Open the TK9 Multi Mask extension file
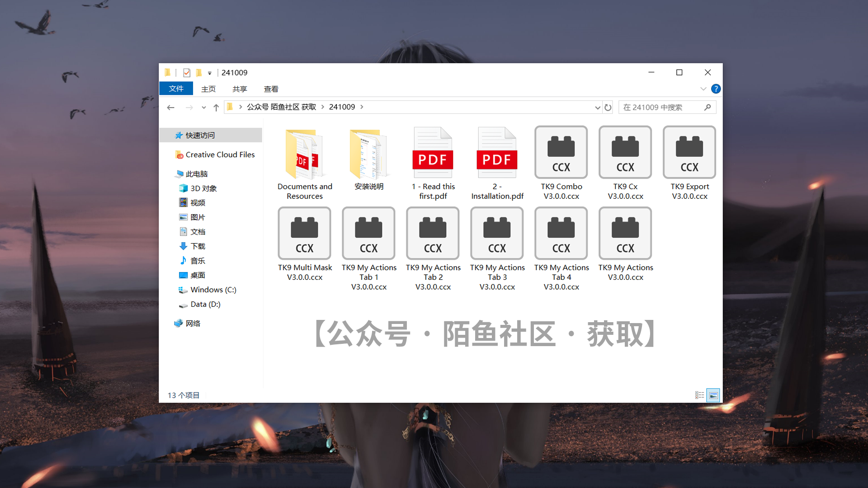 305,233
